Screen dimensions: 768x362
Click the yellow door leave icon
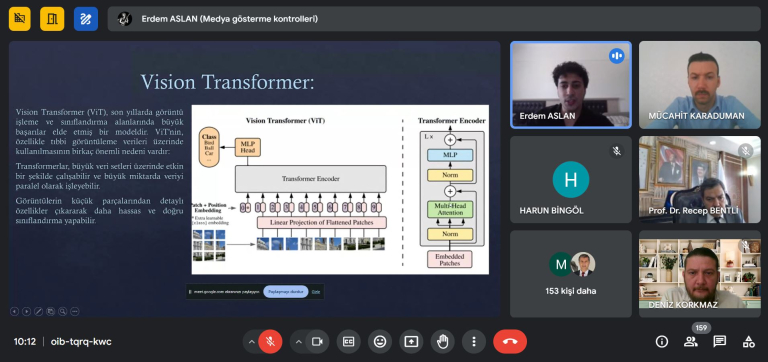click(x=52, y=19)
